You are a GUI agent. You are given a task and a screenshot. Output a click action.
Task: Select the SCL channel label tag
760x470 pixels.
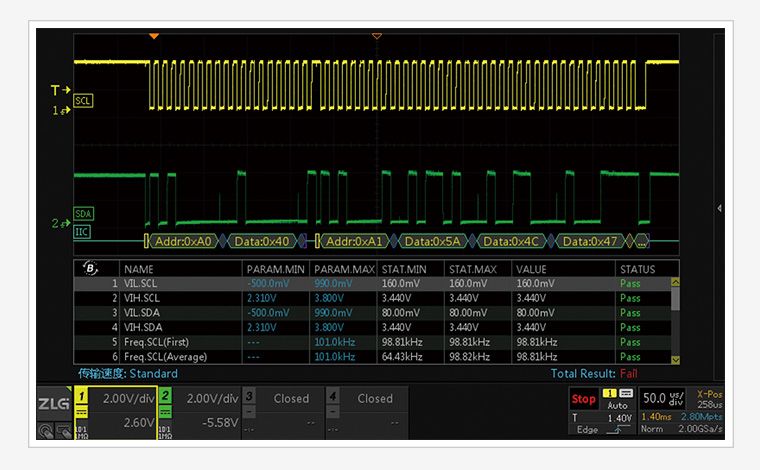[x=85, y=102]
